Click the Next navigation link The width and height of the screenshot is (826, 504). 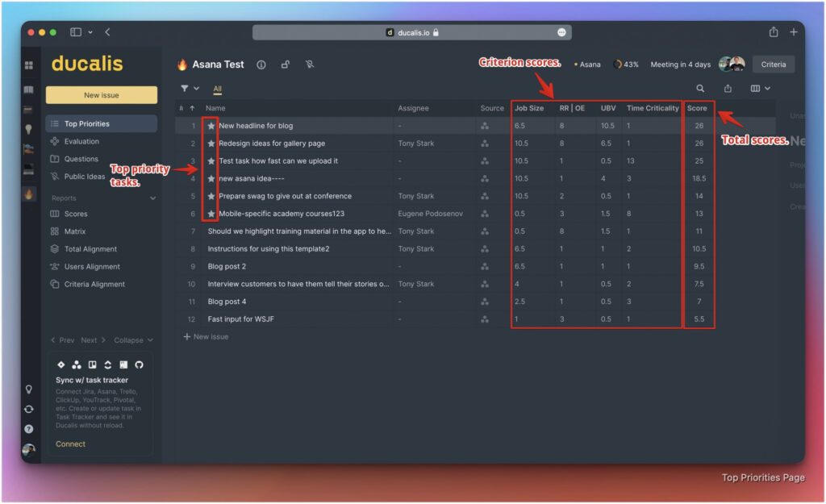94,340
